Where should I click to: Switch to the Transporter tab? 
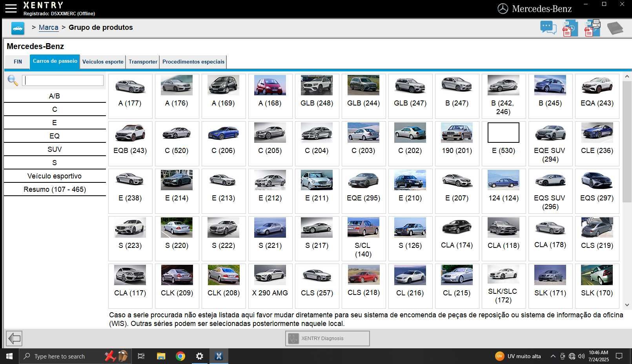[x=143, y=62]
